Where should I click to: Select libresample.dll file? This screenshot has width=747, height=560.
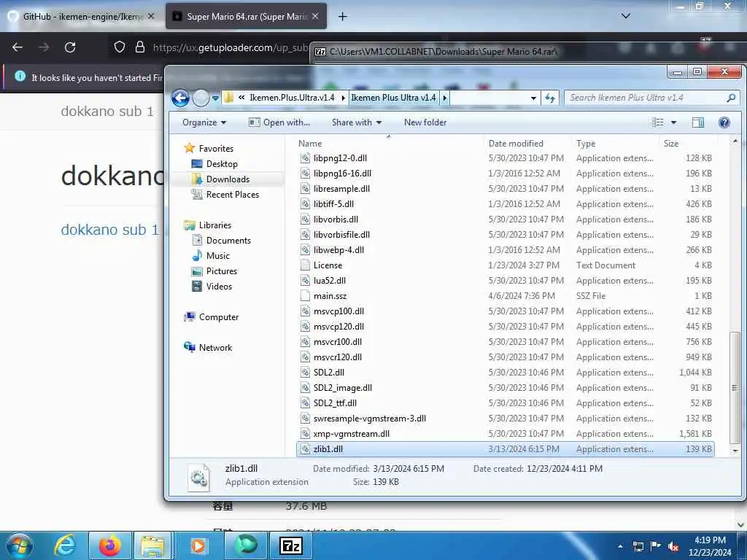coord(341,189)
